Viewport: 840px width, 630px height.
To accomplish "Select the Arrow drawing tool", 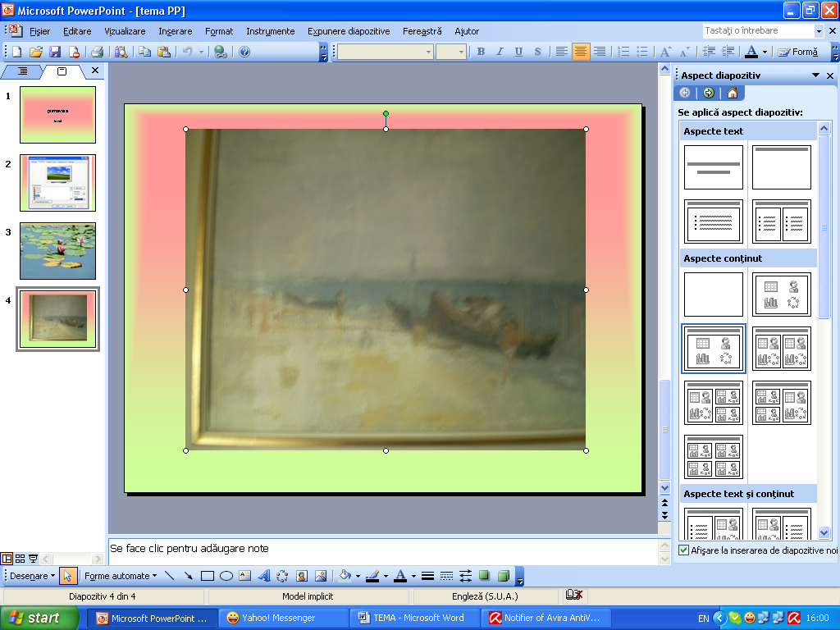I will click(188, 576).
